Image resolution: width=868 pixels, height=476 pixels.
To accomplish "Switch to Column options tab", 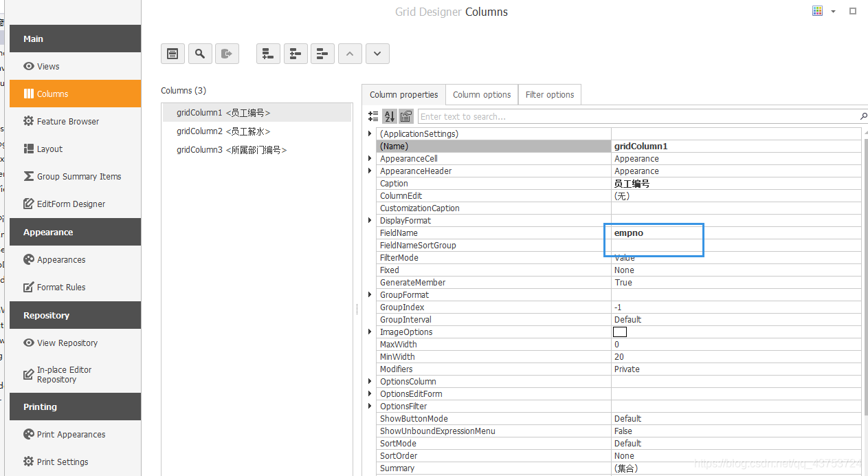I will tap(482, 94).
